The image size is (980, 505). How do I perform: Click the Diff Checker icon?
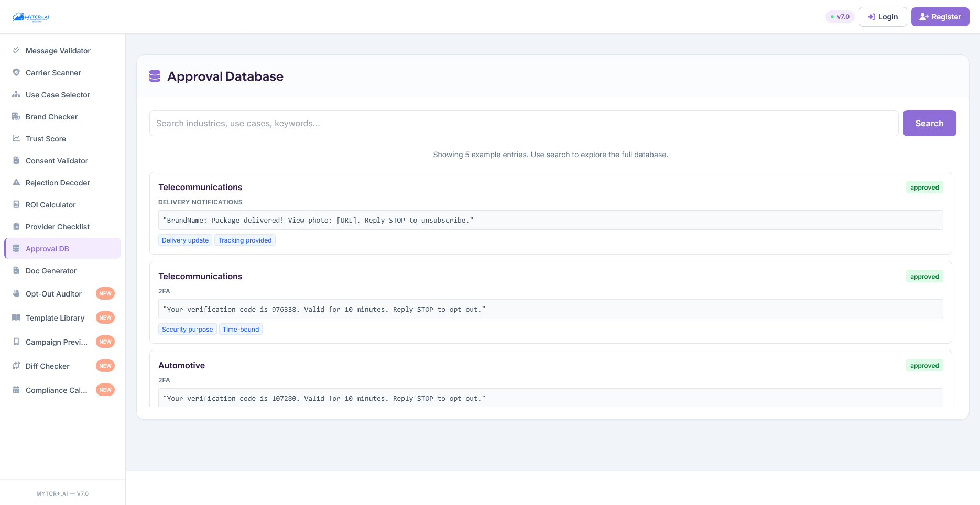pyautogui.click(x=16, y=366)
